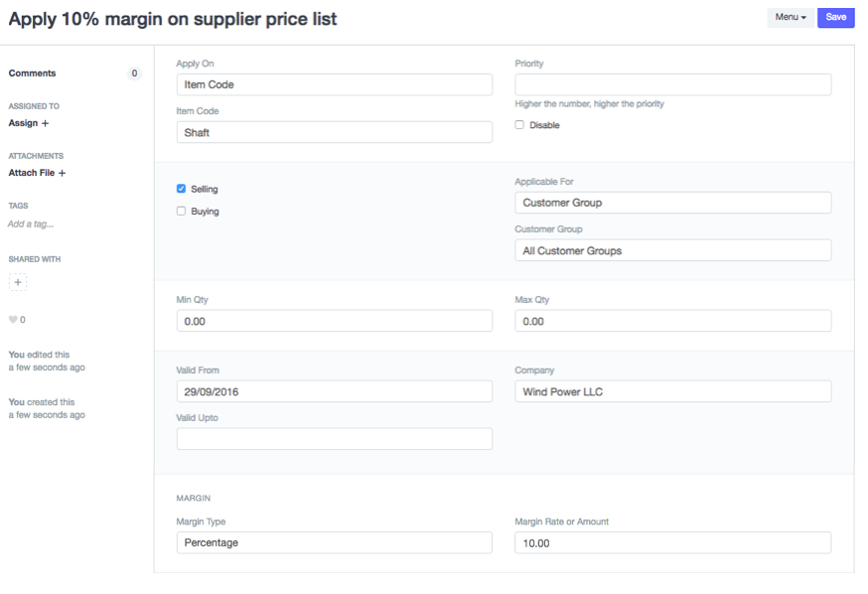Click Add a tag field
The width and height of the screenshot is (868, 594).
tap(31, 224)
